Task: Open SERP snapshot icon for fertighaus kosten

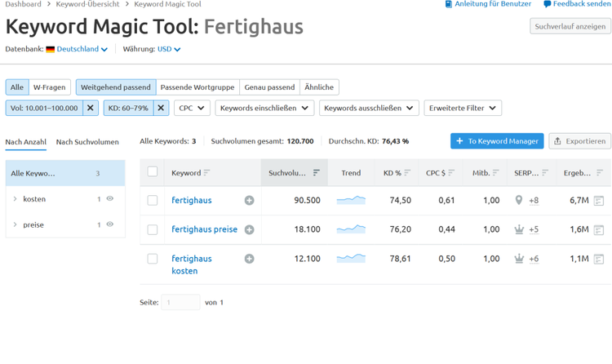Action: click(598, 259)
